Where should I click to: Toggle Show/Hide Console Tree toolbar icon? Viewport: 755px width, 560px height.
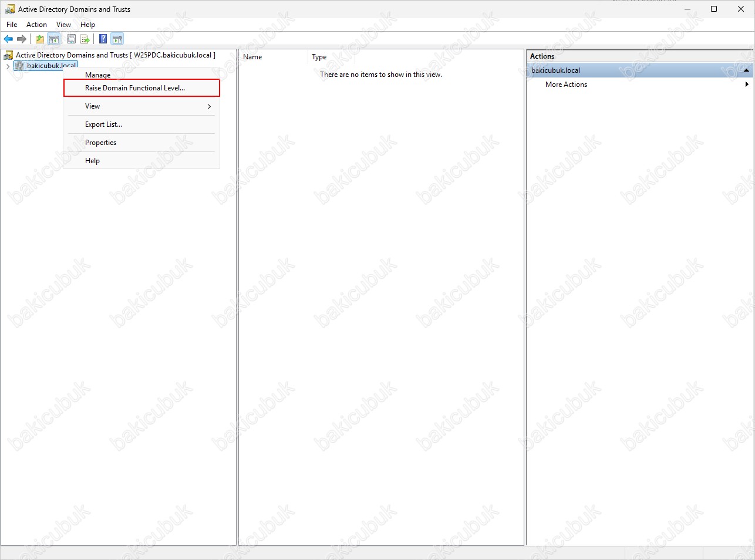tap(54, 39)
